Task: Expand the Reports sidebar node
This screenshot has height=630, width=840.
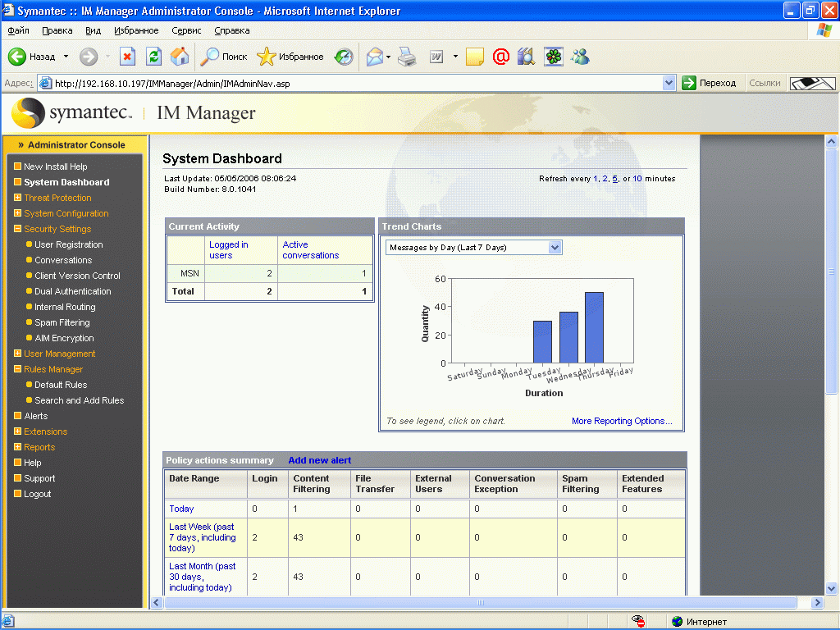Action: [17, 447]
